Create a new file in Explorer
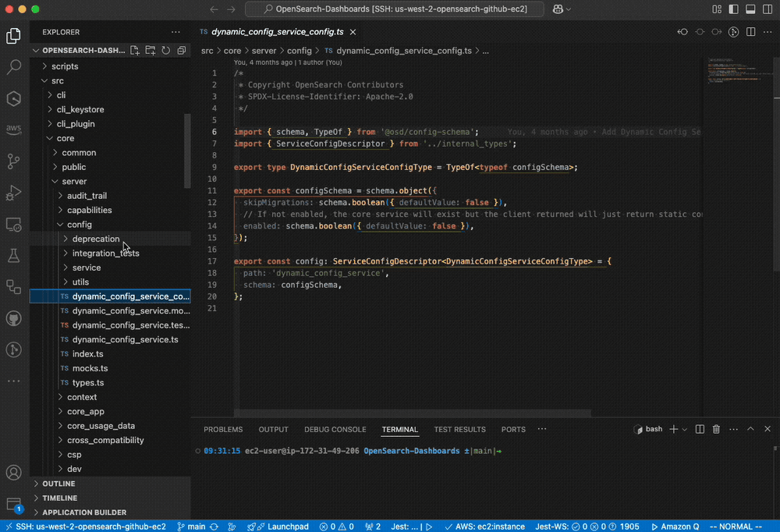The height and width of the screenshot is (532, 780). point(135,50)
